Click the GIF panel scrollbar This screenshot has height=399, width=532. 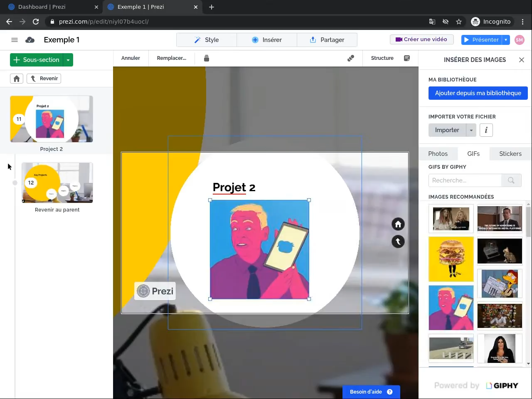(529, 222)
